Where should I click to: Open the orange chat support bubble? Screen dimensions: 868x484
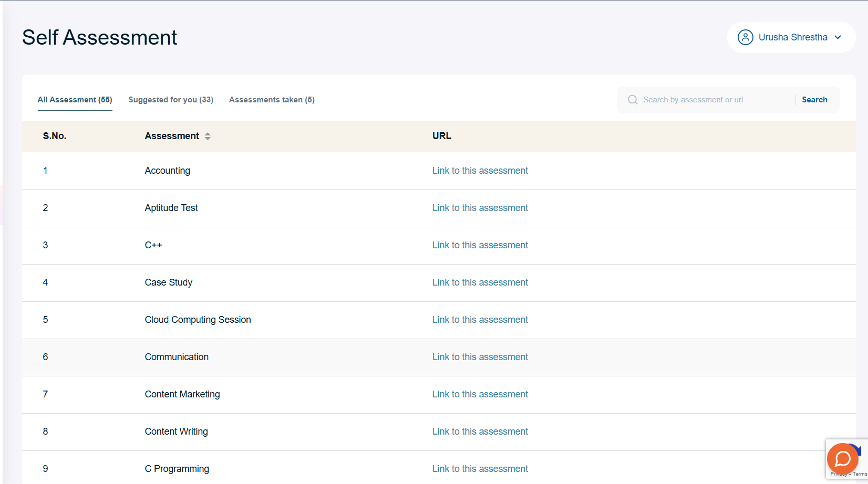click(x=842, y=458)
